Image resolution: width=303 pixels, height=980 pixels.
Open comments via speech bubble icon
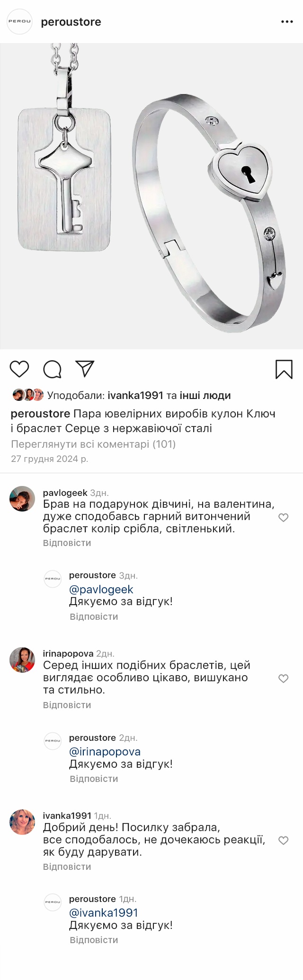52,369
